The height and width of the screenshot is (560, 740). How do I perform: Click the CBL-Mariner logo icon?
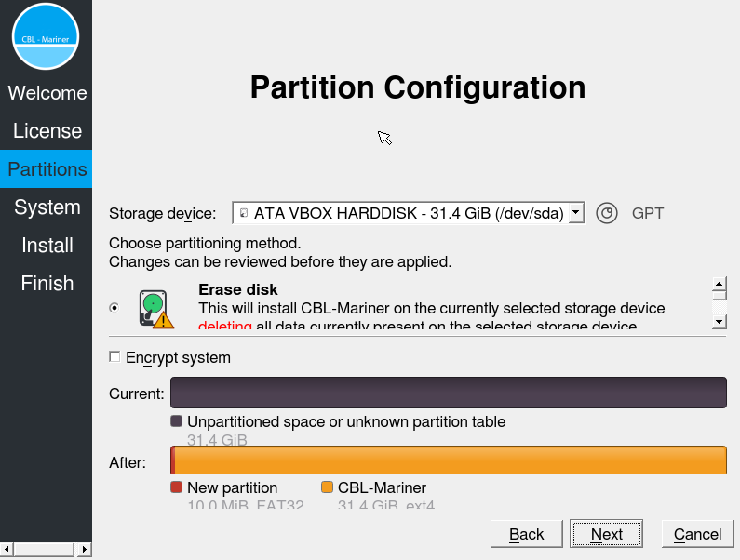pos(46,36)
